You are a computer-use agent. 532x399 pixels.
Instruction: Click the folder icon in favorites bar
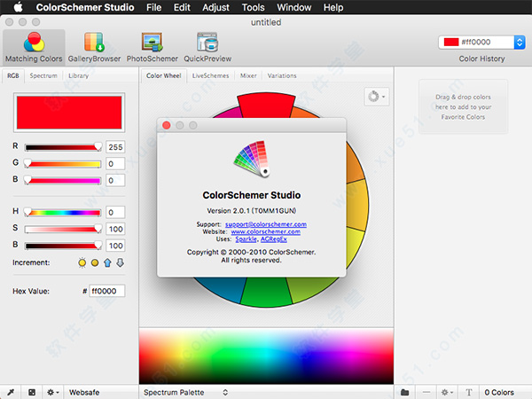[405, 393]
